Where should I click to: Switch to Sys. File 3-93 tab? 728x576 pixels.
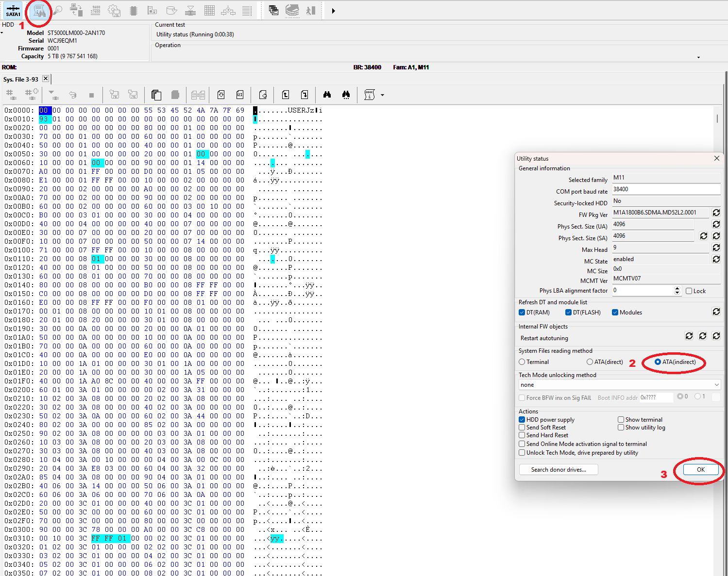[x=21, y=79]
